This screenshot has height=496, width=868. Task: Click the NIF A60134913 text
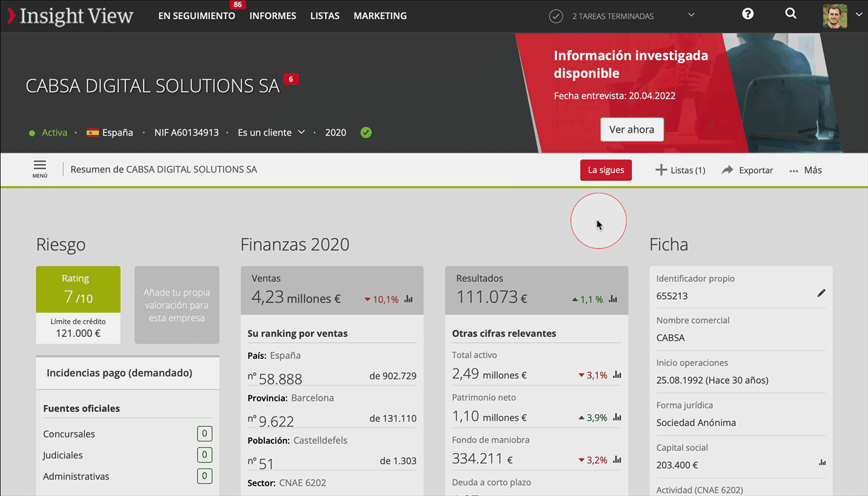click(187, 132)
